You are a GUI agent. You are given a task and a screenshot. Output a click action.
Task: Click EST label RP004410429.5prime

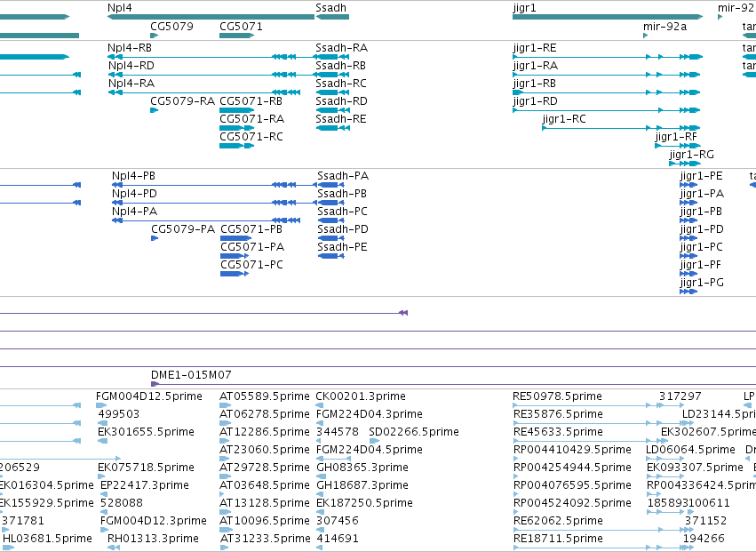point(572,450)
